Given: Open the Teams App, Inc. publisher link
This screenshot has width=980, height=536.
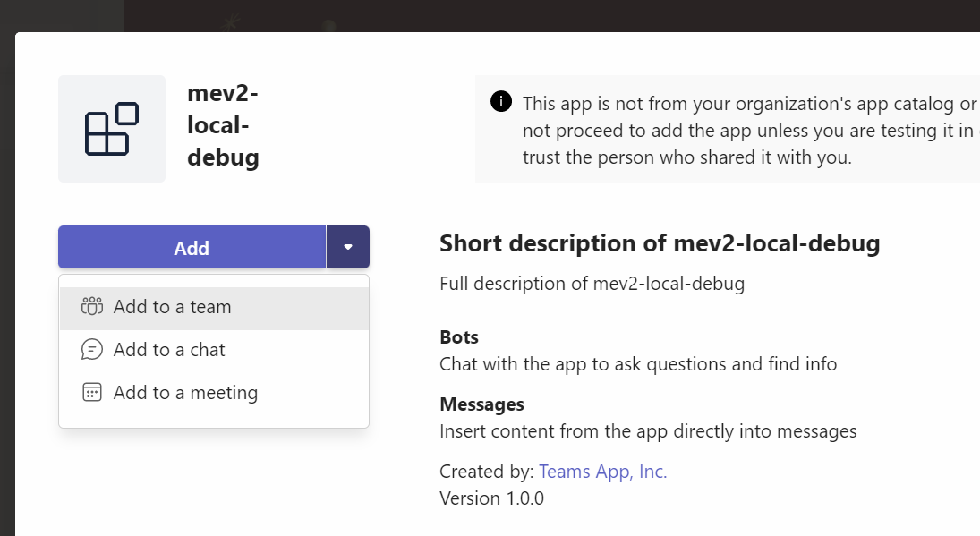Looking at the screenshot, I should (x=602, y=471).
